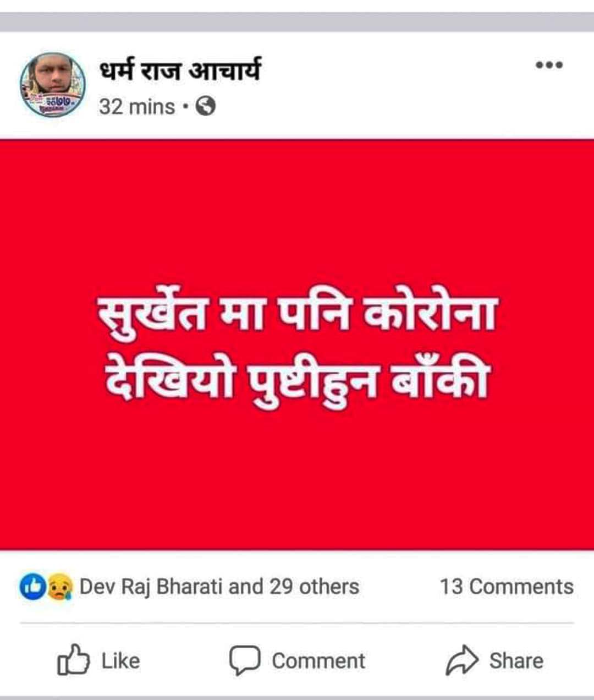View the 13 Comments list
Viewport: 594px width, 700px height.
pos(506,586)
